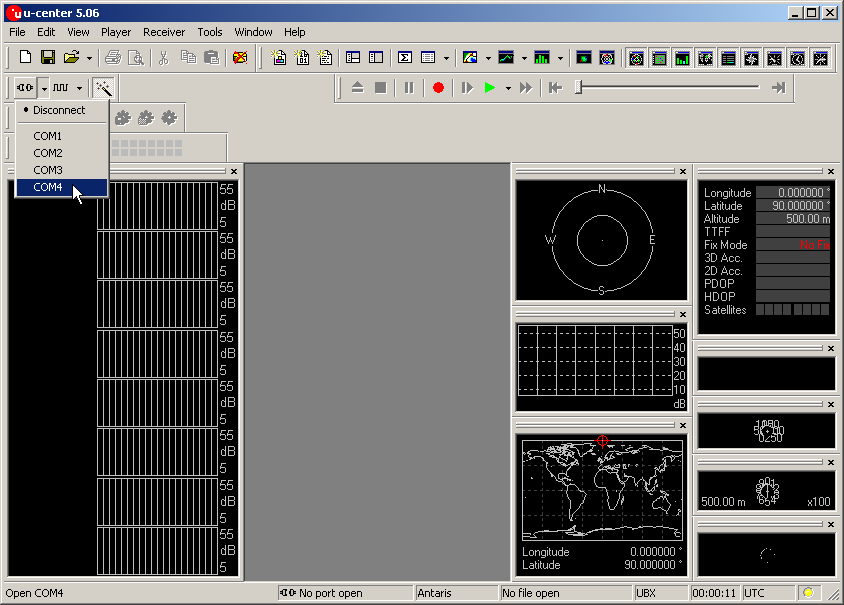844x605 pixels.
Task: Click the autobauding magic wand icon
Action: (x=102, y=88)
